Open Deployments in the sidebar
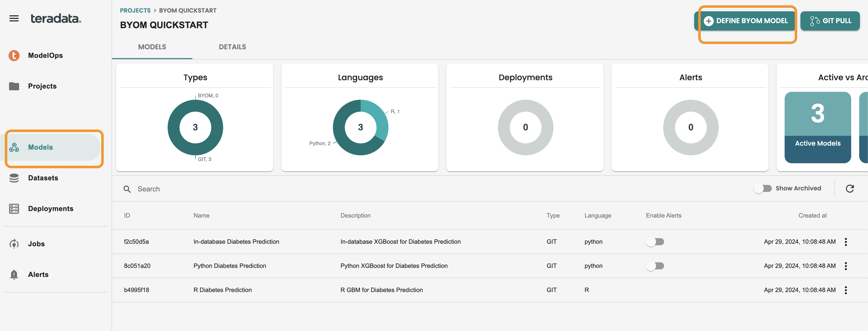 click(50, 209)
